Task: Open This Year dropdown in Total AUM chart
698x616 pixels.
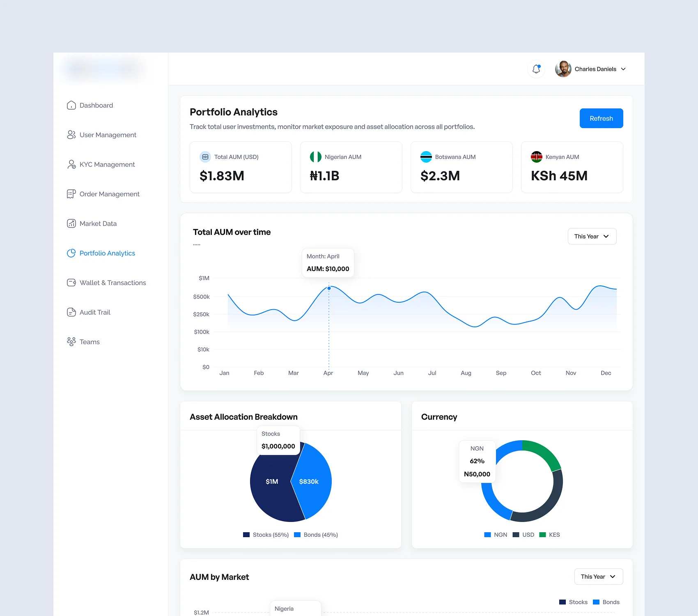Action: click(592, 237)
